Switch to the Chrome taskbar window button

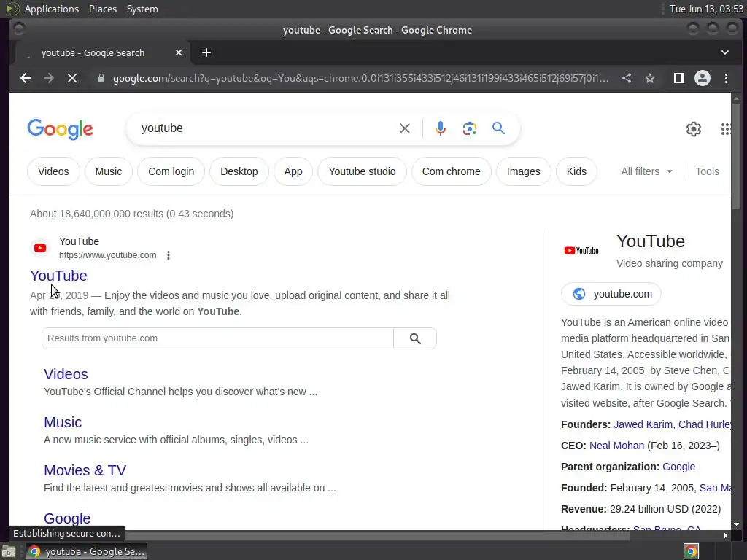pyautogui.click(x=86, y=551)
